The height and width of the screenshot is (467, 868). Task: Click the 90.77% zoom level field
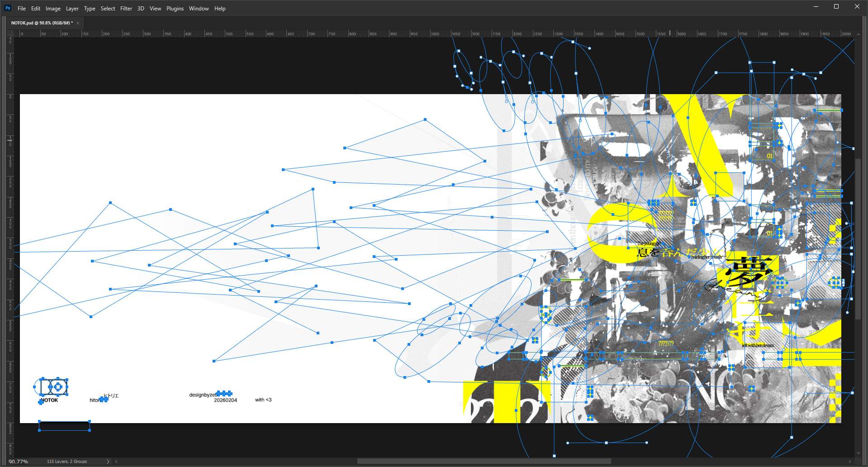19,462
